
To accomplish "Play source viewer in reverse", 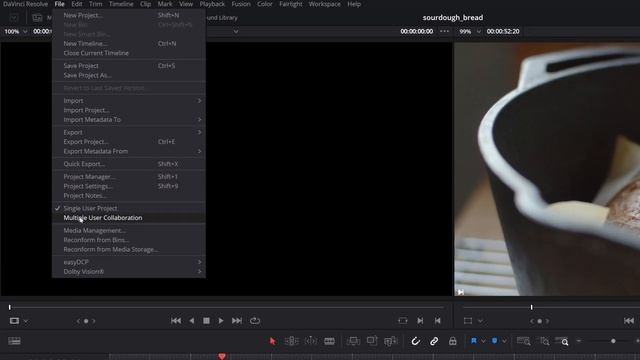I will [x=191, y=321].
